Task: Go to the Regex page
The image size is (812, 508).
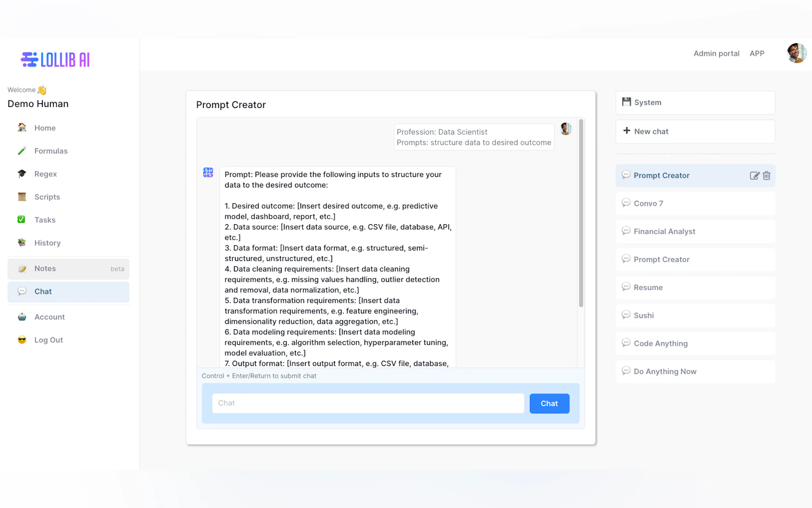Action: coord(46,174)
